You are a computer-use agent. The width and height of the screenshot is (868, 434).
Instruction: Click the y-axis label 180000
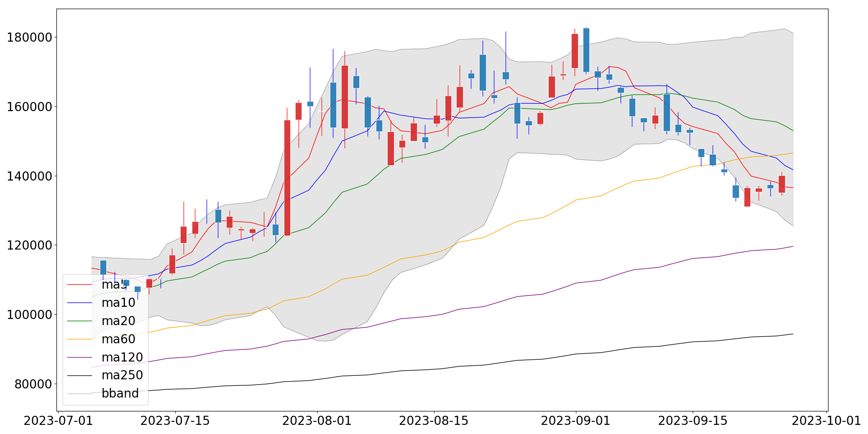tap(30, 37)
